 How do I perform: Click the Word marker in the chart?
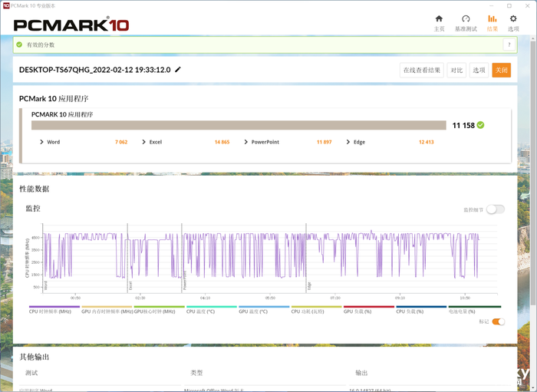coord(45,285)
